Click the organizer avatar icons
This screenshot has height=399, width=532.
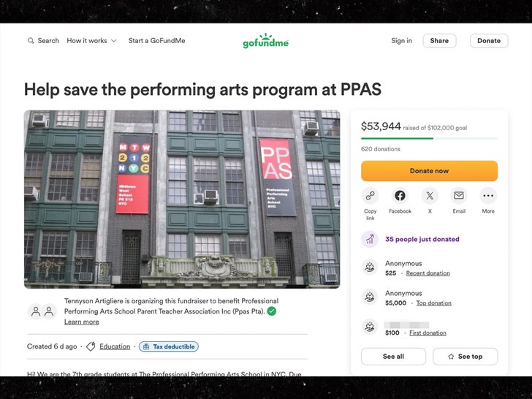pyautogui.click(x=42, y=311)
